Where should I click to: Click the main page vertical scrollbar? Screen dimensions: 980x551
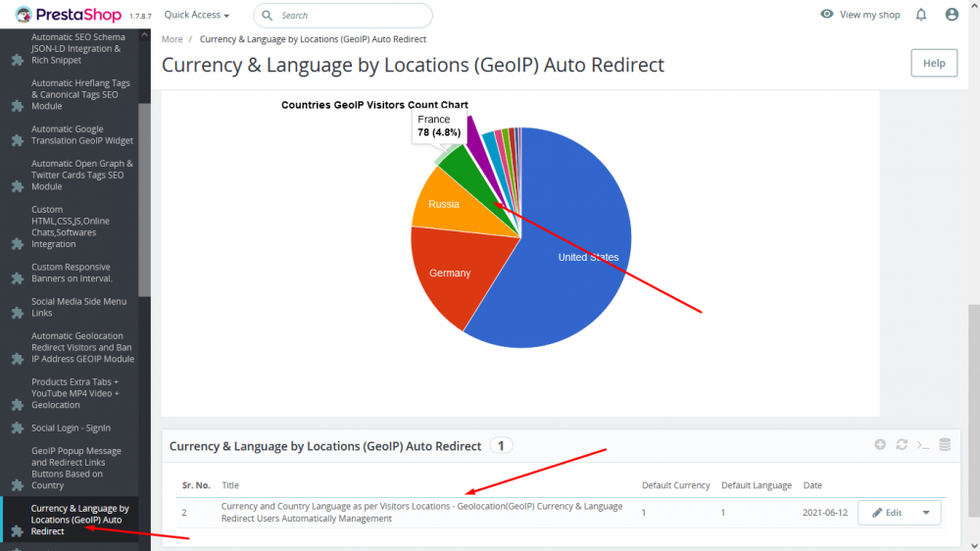974,411
